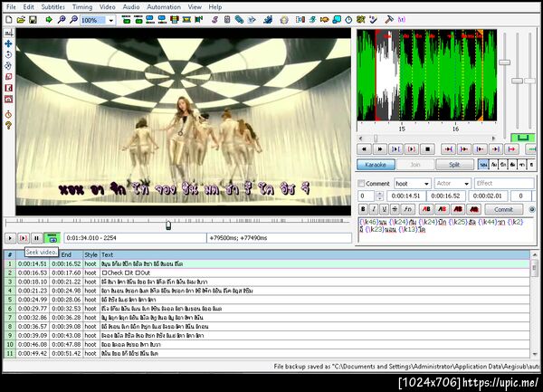Toggle Karaoke mode button
This screenshot has height=392, width=543.
click(376, 165)
